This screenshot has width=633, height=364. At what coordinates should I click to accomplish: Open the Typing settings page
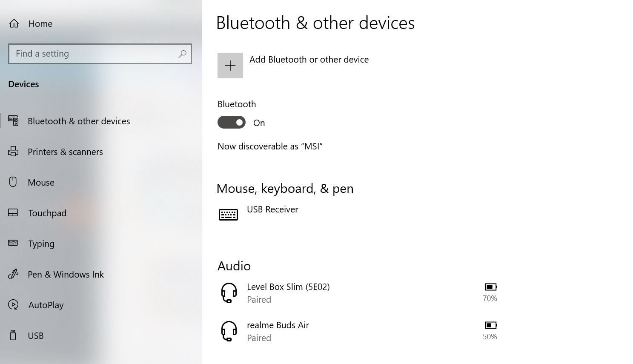tap(41, 244)
